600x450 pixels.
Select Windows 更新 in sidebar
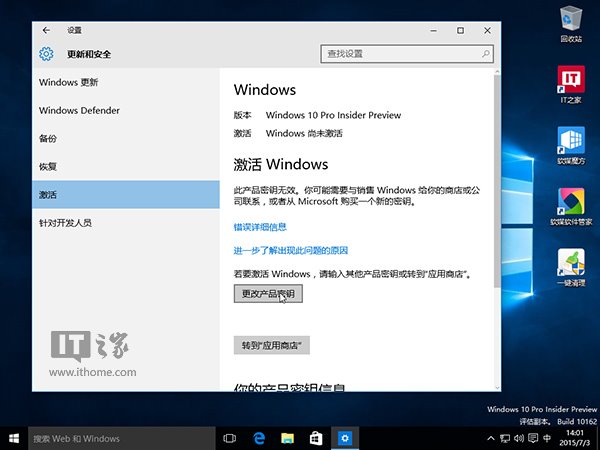[x=68, y=81]
